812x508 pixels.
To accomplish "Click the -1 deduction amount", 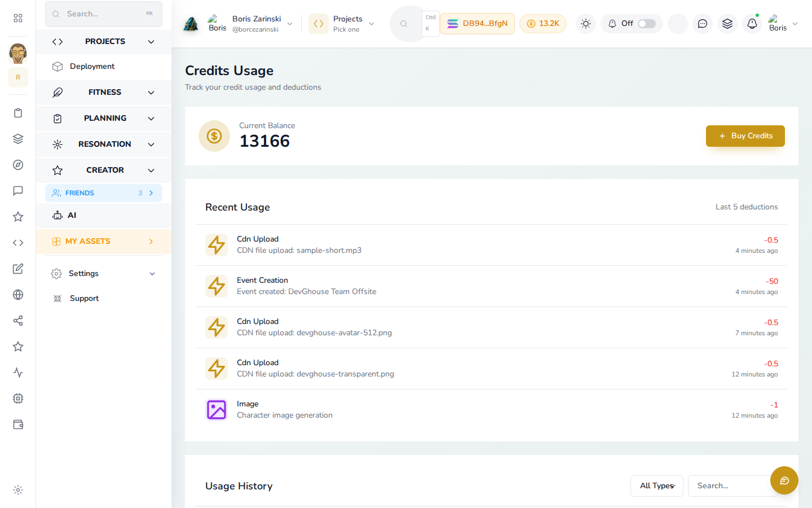I will 774,405.
